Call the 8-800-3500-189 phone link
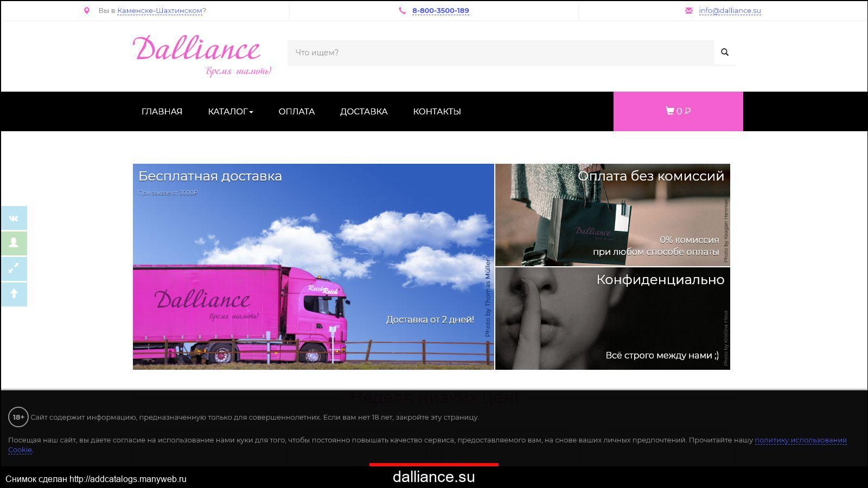 (x=441, y=11)
